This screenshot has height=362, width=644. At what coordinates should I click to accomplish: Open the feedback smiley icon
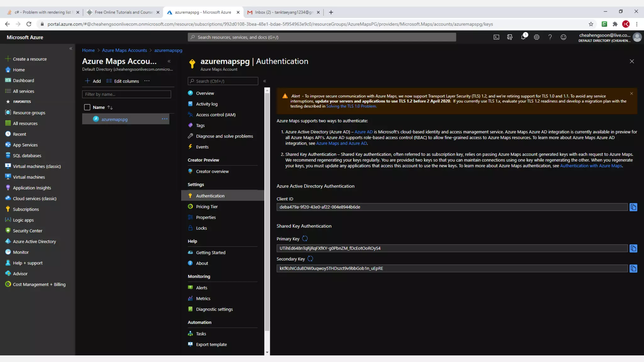[x=563, y=37]
